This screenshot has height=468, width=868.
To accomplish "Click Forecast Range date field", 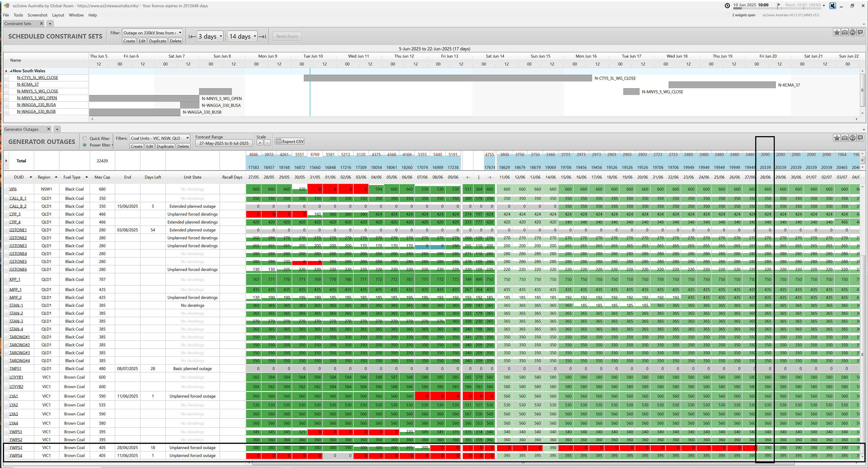I will point(224,143).
